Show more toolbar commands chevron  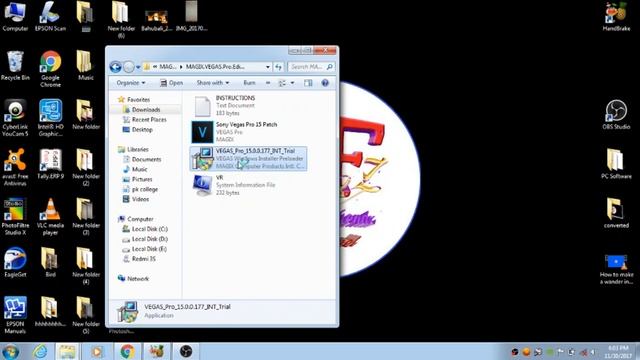[268, 83]
